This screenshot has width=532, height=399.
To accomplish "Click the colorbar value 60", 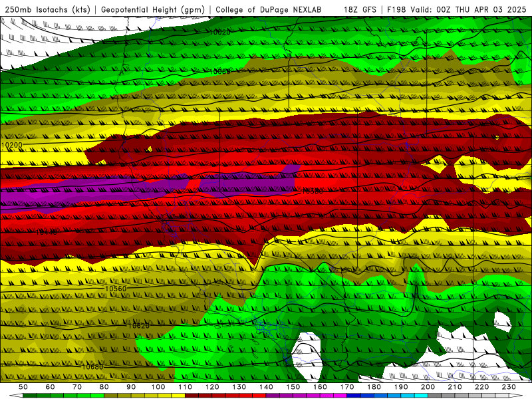I will pos(50,387).
